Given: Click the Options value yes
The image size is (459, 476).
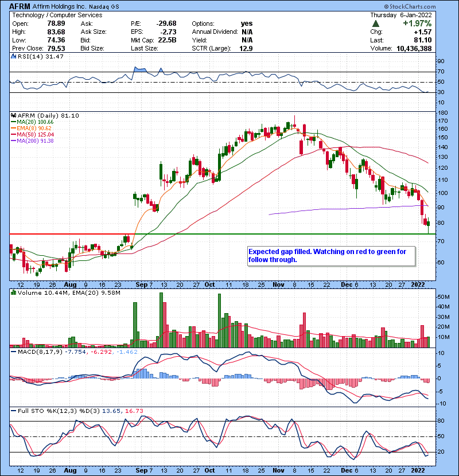Looking at the screenshot, I should tap(247, 24).
